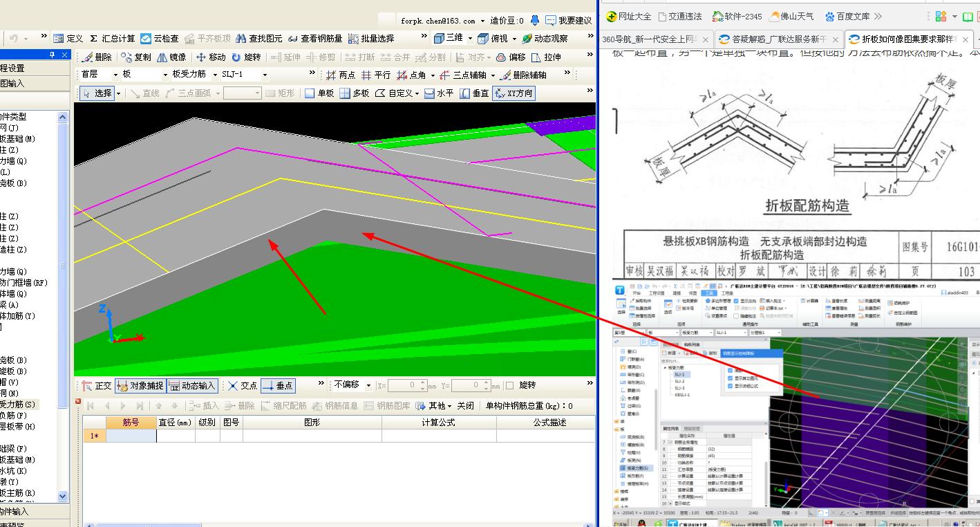Open 云检查 cloud check tool
Screen dimensions: 980x527
160,39
